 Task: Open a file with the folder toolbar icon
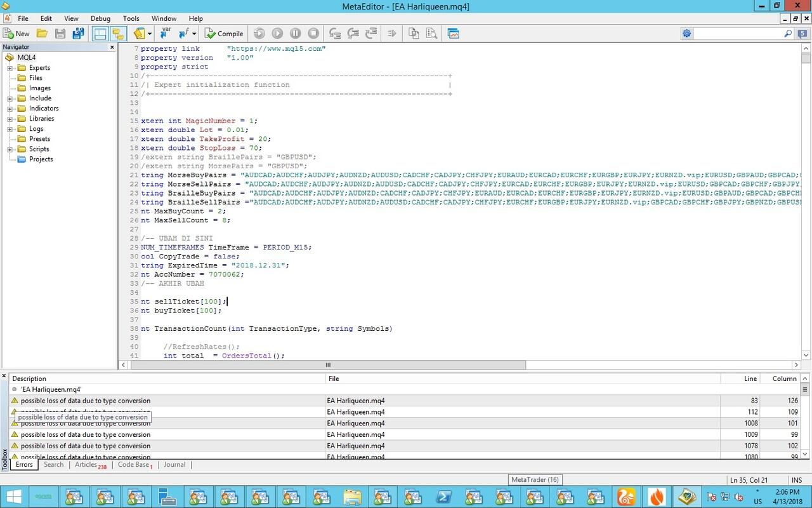tap(42, 34)
